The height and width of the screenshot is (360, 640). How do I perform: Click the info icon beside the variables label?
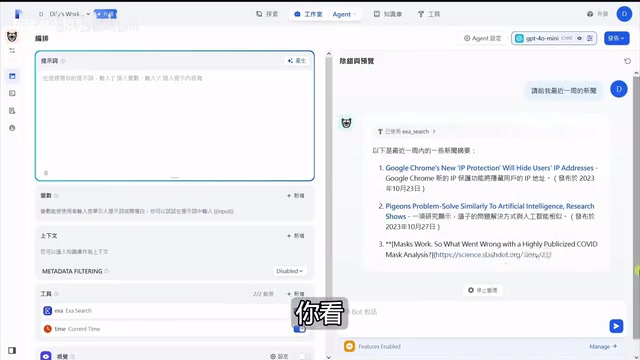(56, 196)
